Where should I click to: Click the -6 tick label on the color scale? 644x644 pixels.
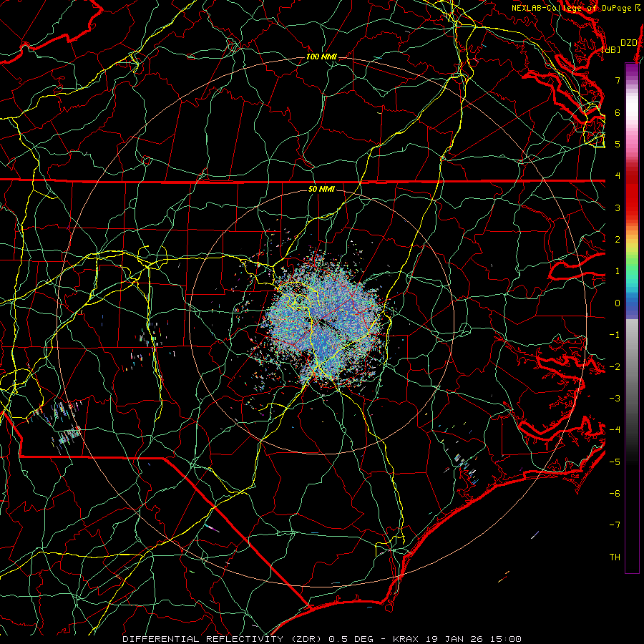[x=615, y=494]
